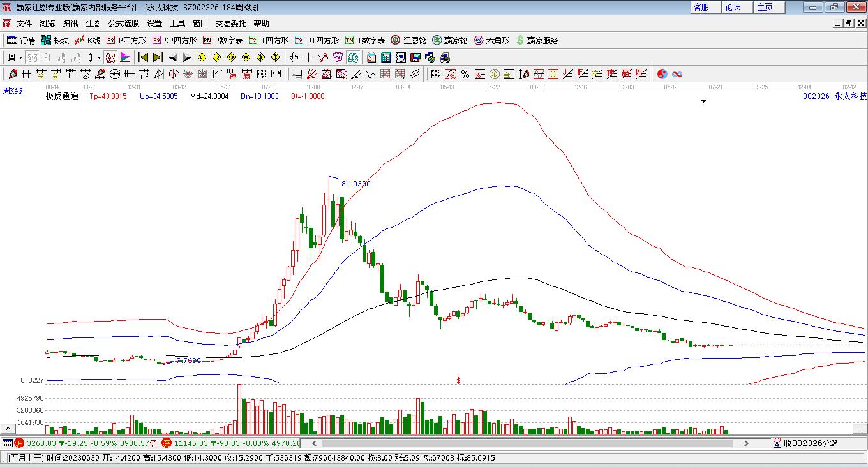
Task: Open the P四方形 tool
Action: pyautogui.click(x=126, y=40)
